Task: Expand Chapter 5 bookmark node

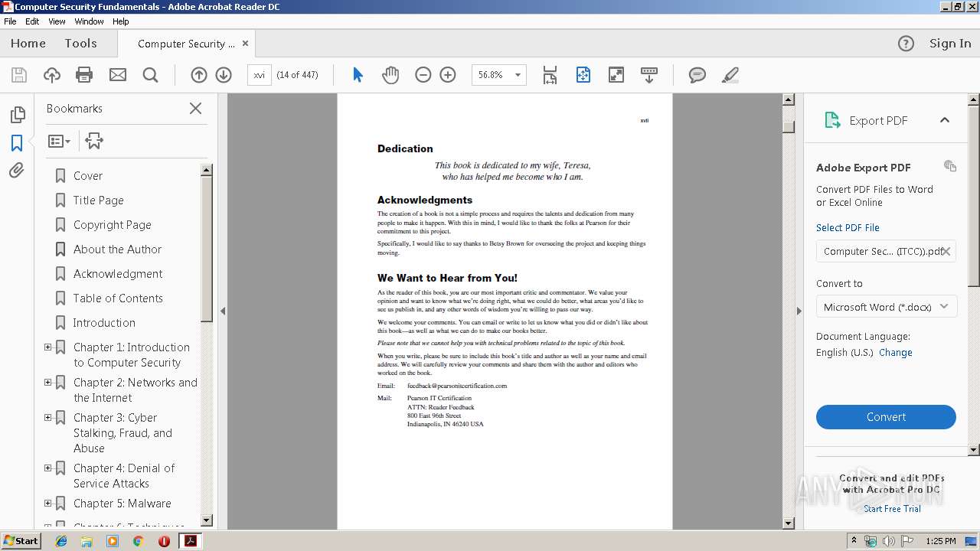Action: [x=48, y=504]
